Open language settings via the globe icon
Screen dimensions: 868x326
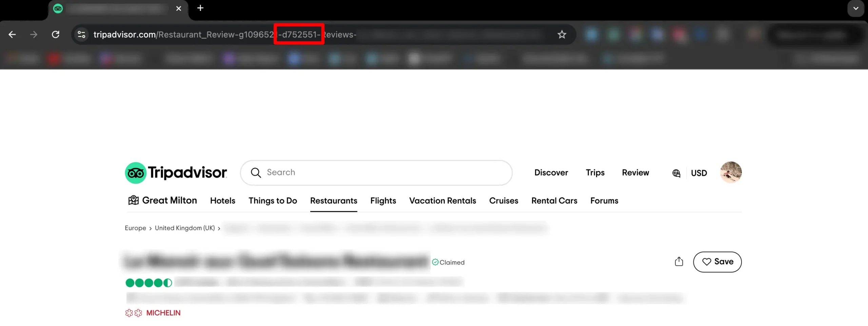pyautogui.click(x=676, y=173)
